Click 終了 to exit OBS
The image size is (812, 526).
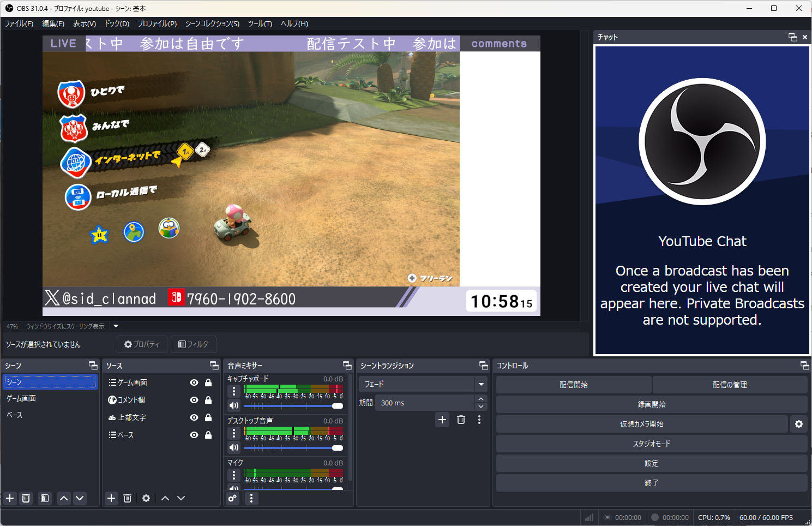click(652, 483)
